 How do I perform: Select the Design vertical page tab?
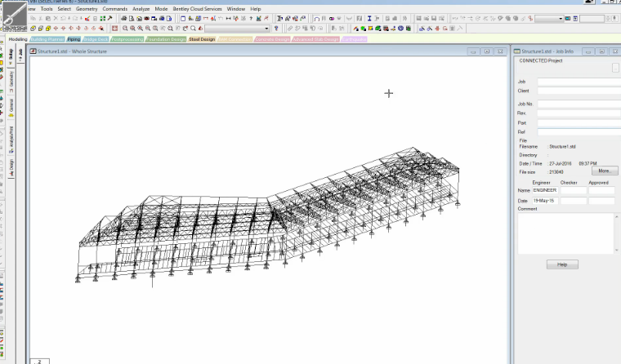click(11, 167)
